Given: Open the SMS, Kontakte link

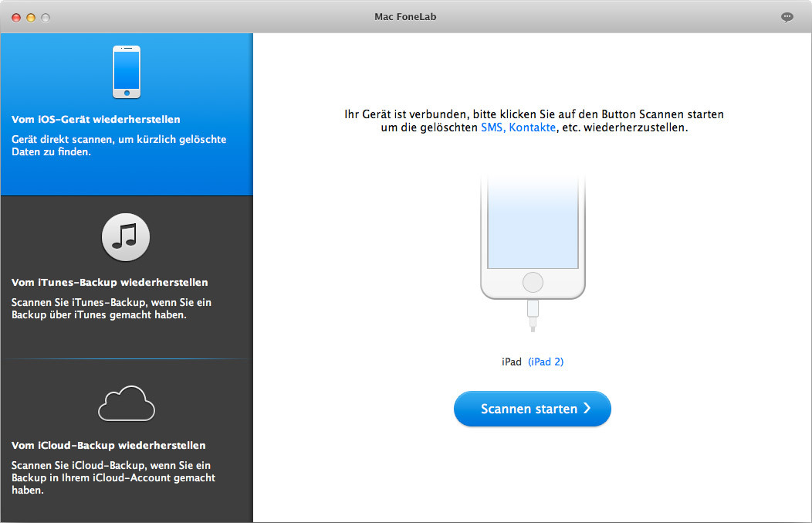Looking at the screenshot, I should 518,127.
